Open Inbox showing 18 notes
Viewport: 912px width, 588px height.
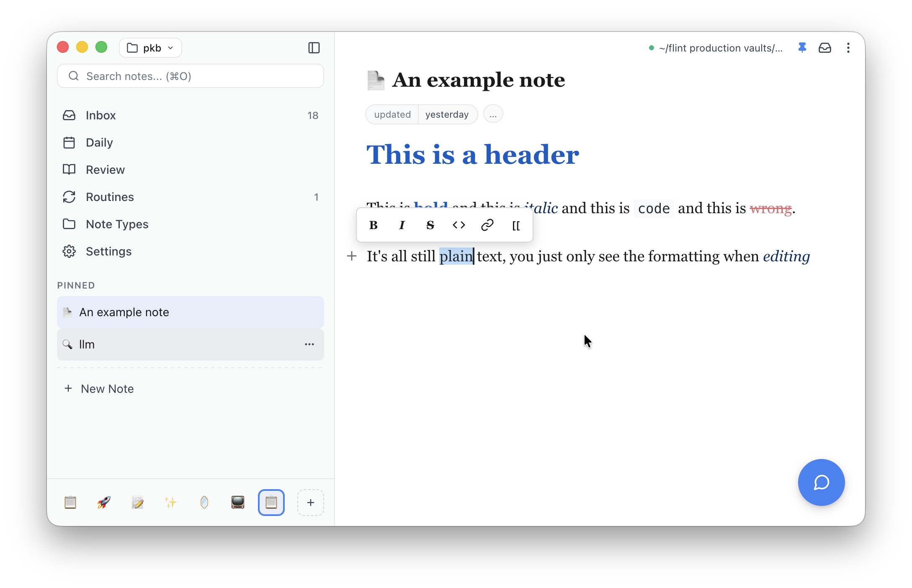tap(100, 115)
